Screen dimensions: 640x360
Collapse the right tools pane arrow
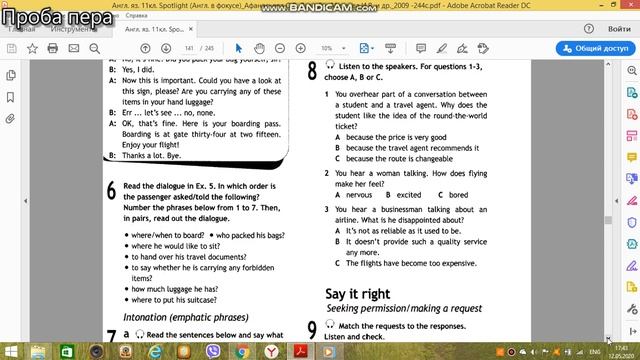coord(617,201)
